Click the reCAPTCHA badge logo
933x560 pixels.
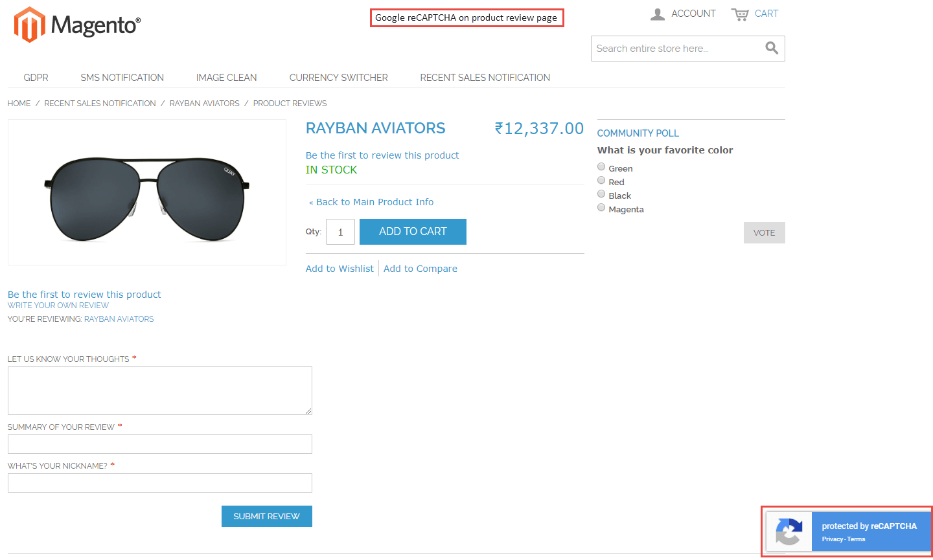pyautogui.click(x=789, y=532)
